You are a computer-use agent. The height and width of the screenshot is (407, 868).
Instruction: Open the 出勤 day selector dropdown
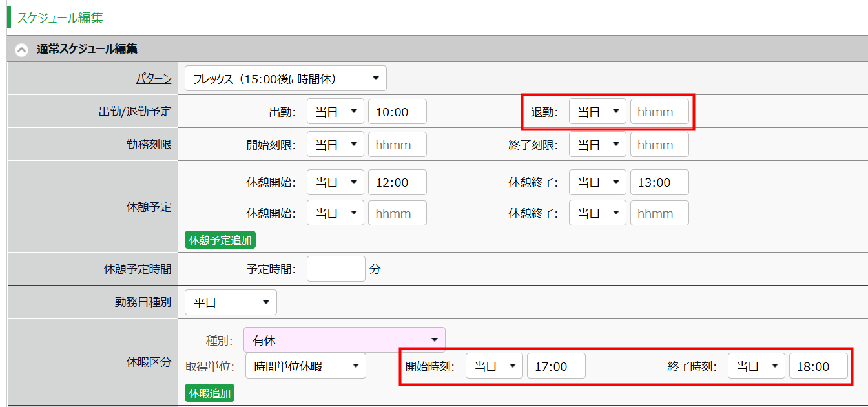[x=335, y=112]
